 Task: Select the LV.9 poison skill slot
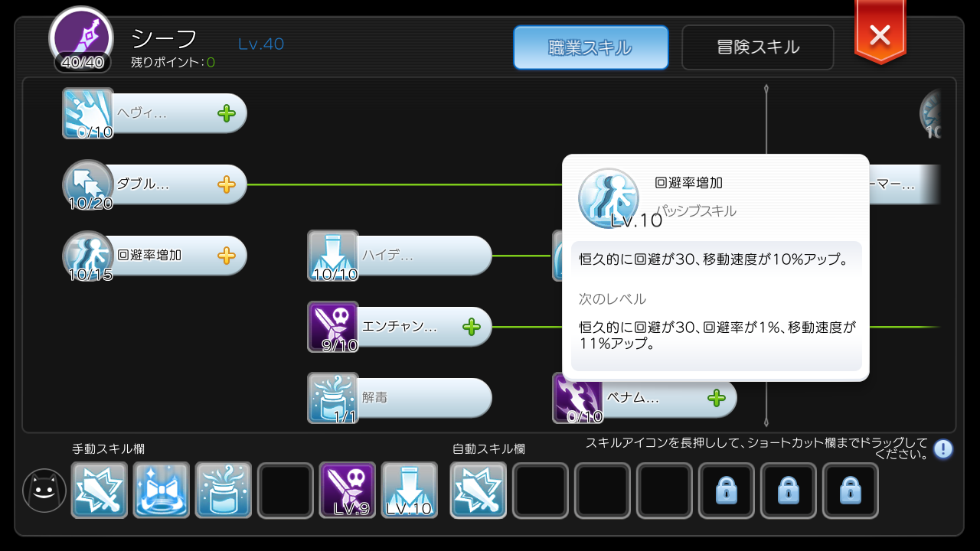(x=348, y=490)
